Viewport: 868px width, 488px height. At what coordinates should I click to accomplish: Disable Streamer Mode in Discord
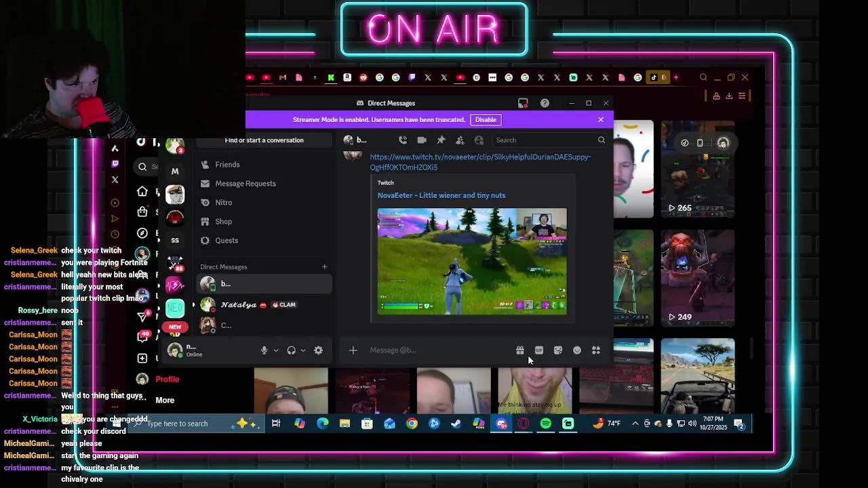point(486,120)
